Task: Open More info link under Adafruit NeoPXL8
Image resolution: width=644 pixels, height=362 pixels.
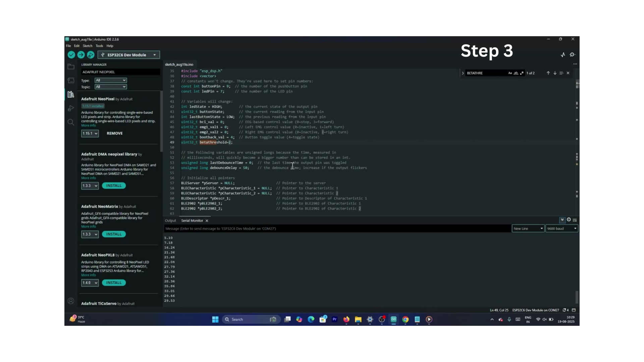Action: tap(89, 275)
